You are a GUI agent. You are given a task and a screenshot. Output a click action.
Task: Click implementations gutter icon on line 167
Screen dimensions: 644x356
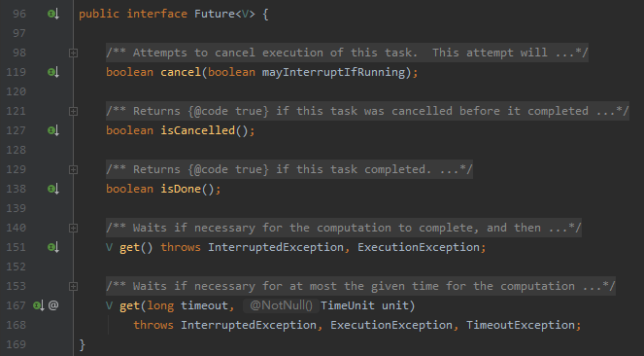coord(39,305)
